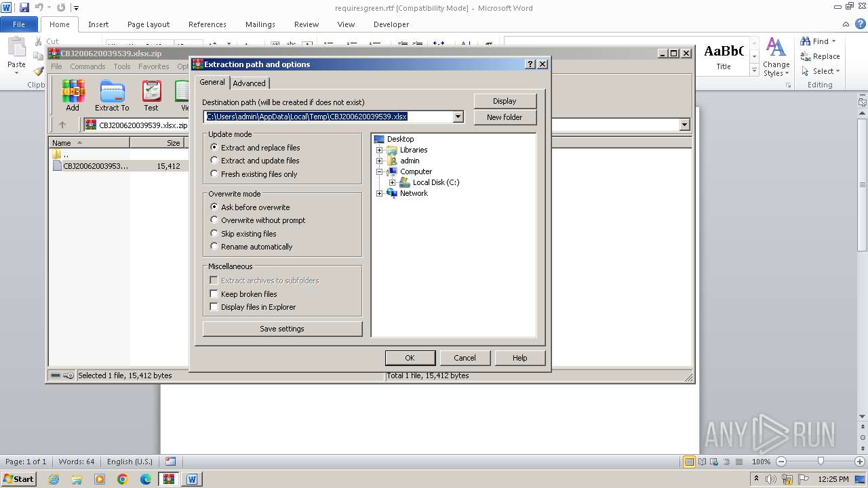Click the Replace icon in Editing group

806,56
